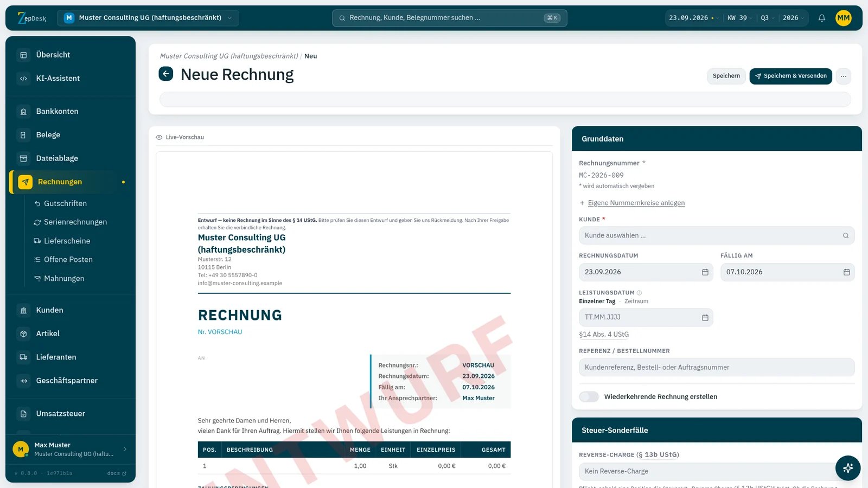
Task: Open the sparkle AI assistant floating button
Action: coord(848,468)
